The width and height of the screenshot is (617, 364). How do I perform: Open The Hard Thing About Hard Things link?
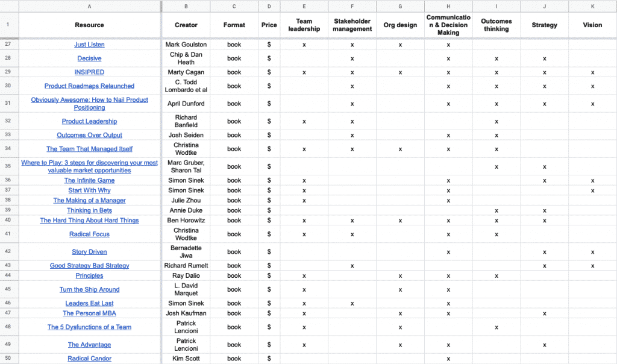click(x=89, y=221)
